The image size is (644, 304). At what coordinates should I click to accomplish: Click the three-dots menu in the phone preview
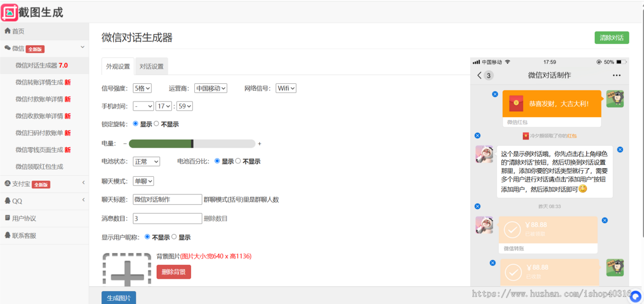click(x=617, y=75)
